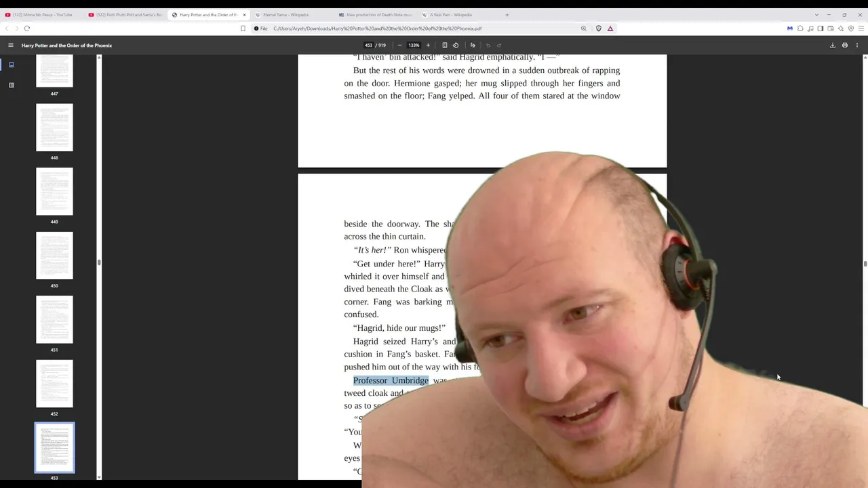Open the browser main hamburger menu
The width and height of the screenshot is (868, 488).
(x=861, y=28)
